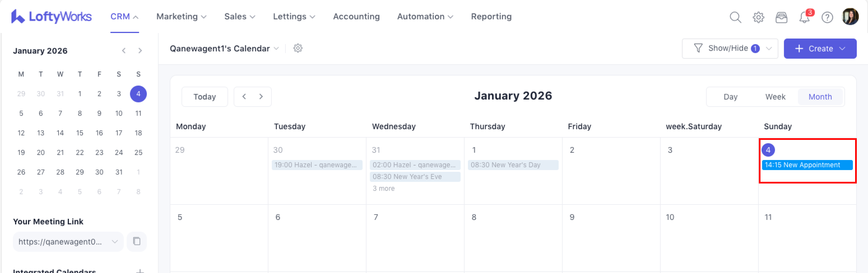Click the Create button
Viewport: 868px width, 273px height.
pos(820,48)
